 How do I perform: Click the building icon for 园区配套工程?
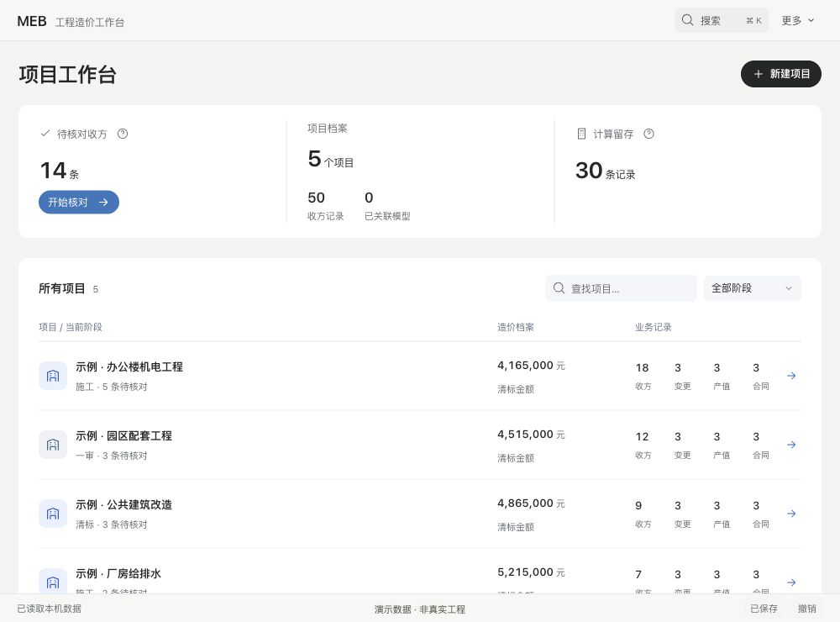53,445
